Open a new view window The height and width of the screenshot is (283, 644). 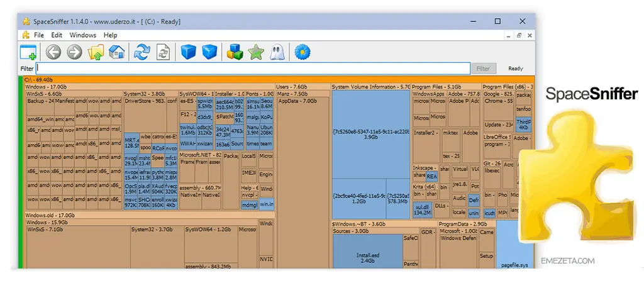click(28, 52)
